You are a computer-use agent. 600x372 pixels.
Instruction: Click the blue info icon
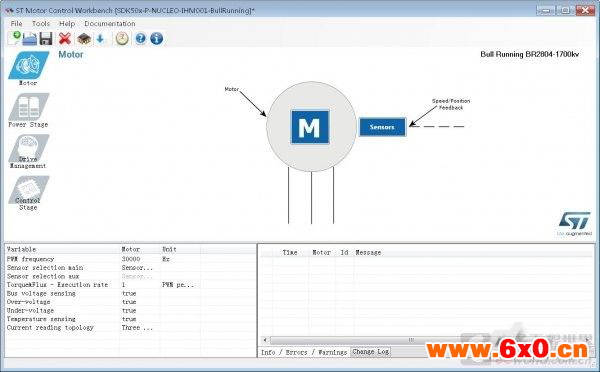point(157,38)
